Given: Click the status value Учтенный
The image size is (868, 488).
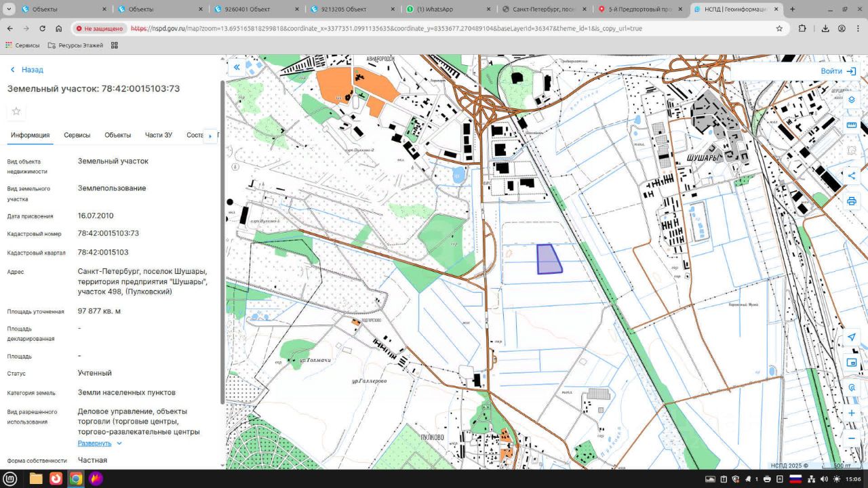Looking at the screenshot, I should click(95, 373).
